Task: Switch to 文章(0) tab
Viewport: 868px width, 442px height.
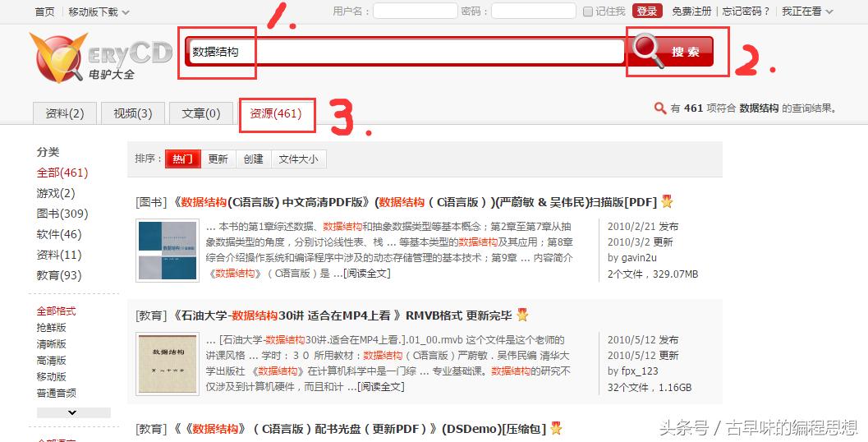Action: (201, 113)
